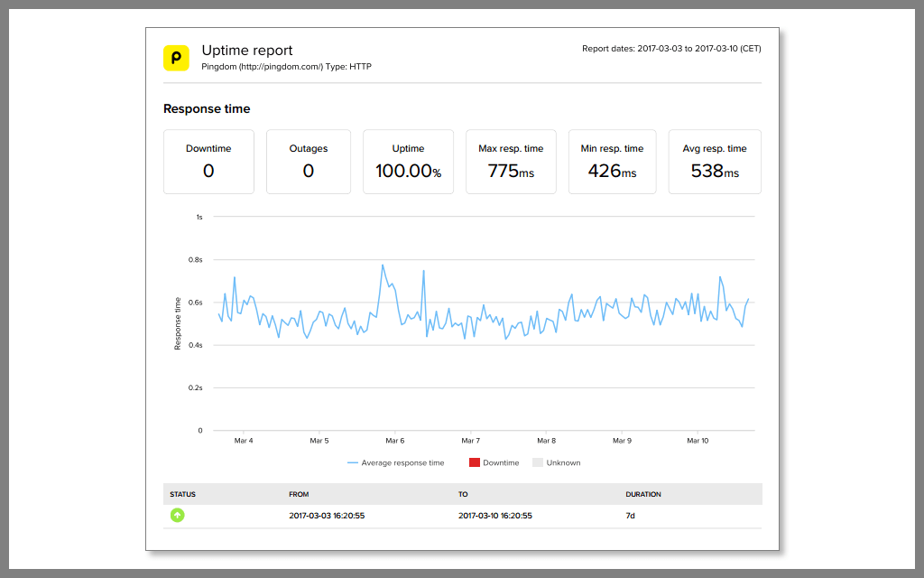
Task: Click the 2017-03-10 16:20:55 TO cell
Action: [495, 516]
